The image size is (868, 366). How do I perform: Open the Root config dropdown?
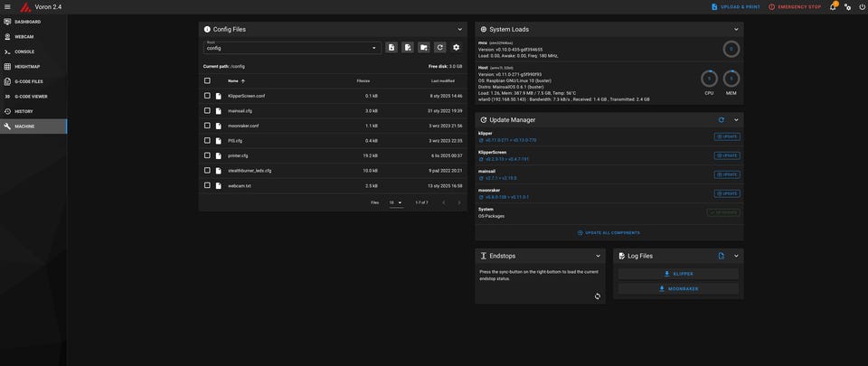[292, 48]
